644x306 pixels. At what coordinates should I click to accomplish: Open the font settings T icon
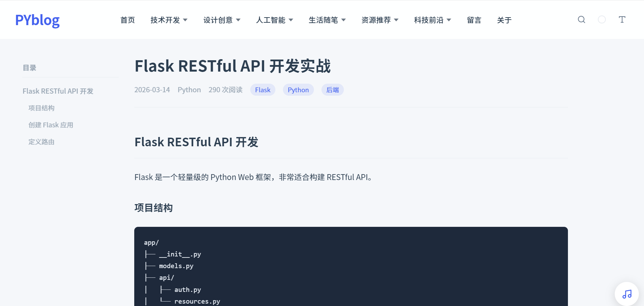click(622, 20)
